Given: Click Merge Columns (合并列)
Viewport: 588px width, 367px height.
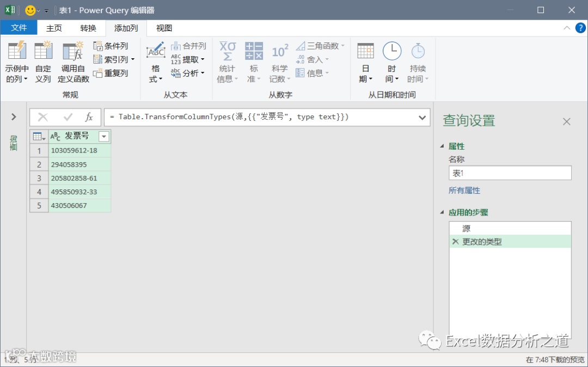Looking at the screenshot, I should coord(188,46).
